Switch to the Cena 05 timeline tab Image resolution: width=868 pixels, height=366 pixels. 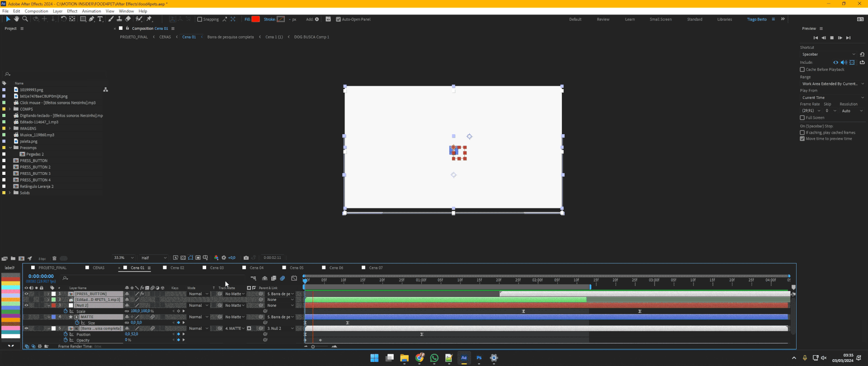tap(297, 268)
